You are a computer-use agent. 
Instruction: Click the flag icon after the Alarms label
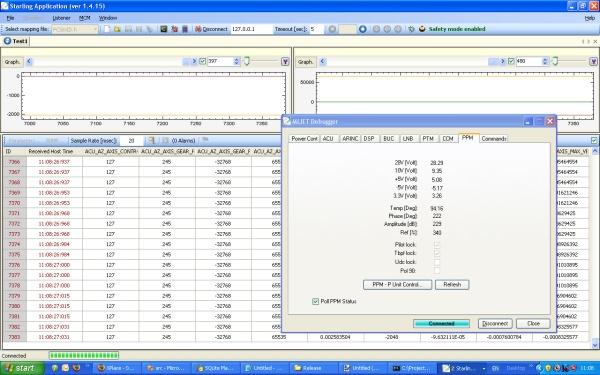point(205,140)
